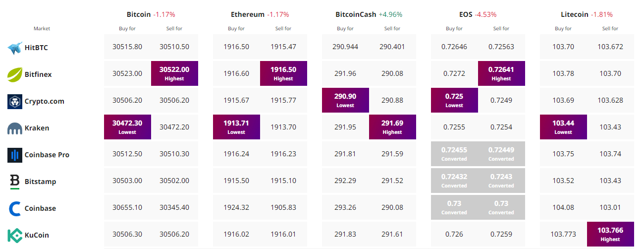Screen dimensions: 644x249
Task: Click the Coinbase blue C logo
Action: (15, 208)
